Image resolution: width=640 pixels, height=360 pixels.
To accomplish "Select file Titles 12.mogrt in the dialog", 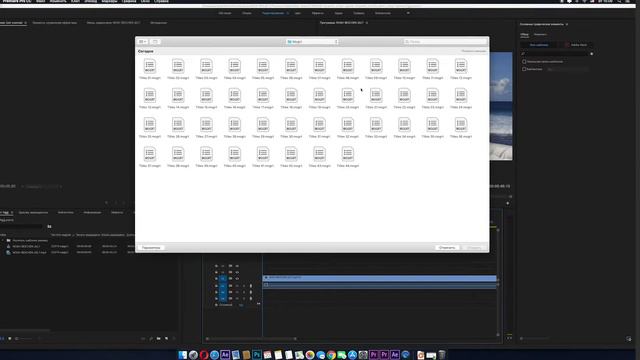I will [461, 69].
